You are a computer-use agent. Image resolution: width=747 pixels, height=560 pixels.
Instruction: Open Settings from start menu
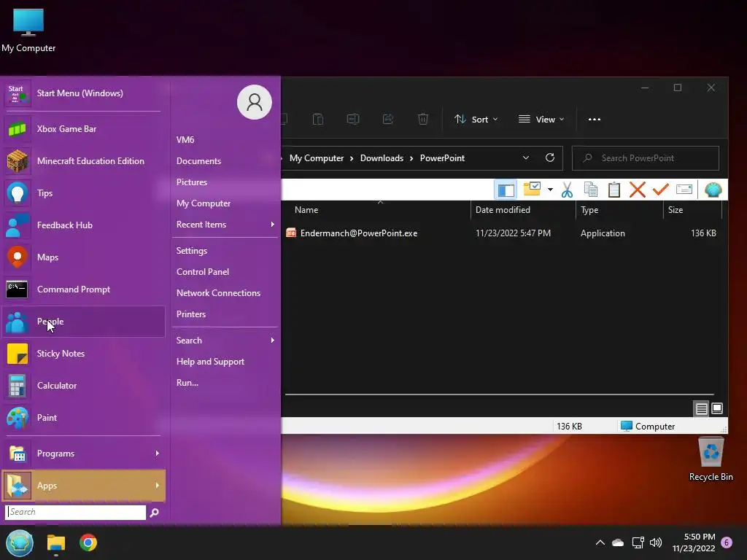click(x=192, y=251)
